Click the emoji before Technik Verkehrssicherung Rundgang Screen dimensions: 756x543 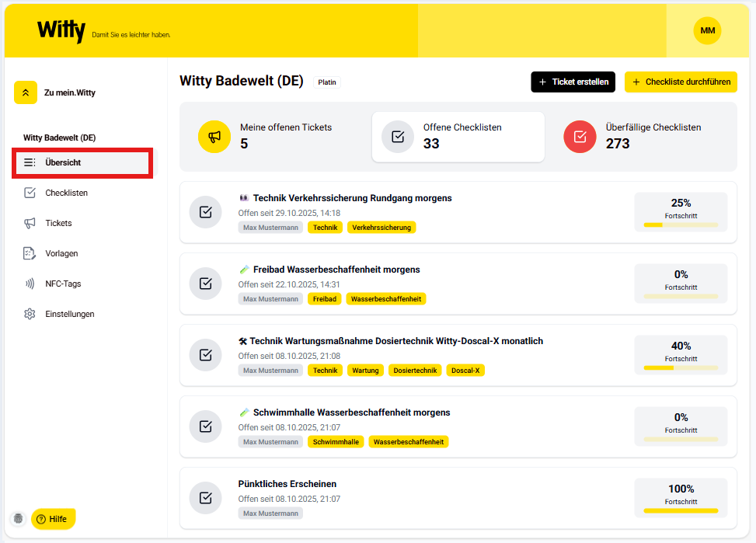[x=244, y=198]
